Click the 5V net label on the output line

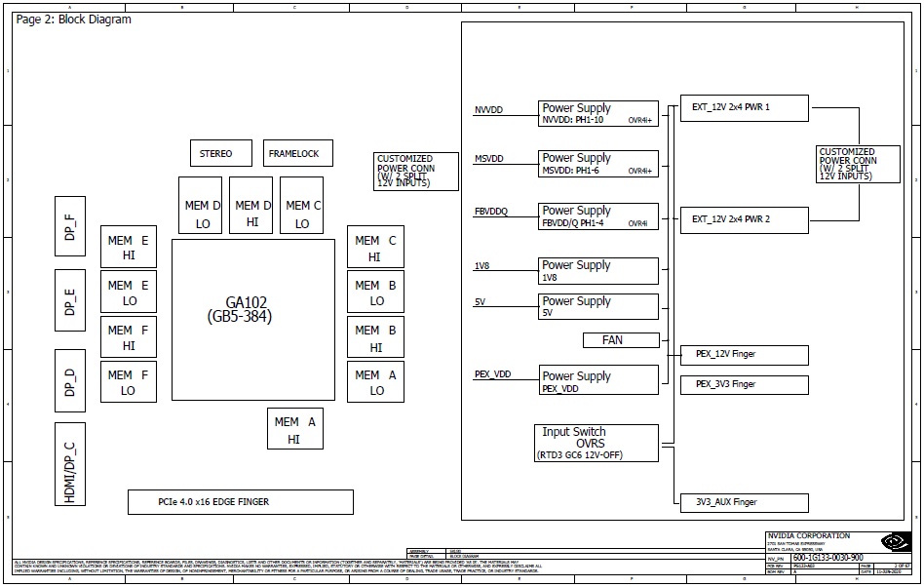(x=480, y=302)
